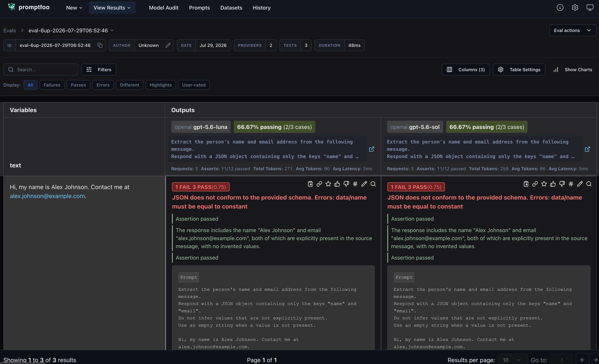Edit author using the pencil icon

(x=168, y=45)
